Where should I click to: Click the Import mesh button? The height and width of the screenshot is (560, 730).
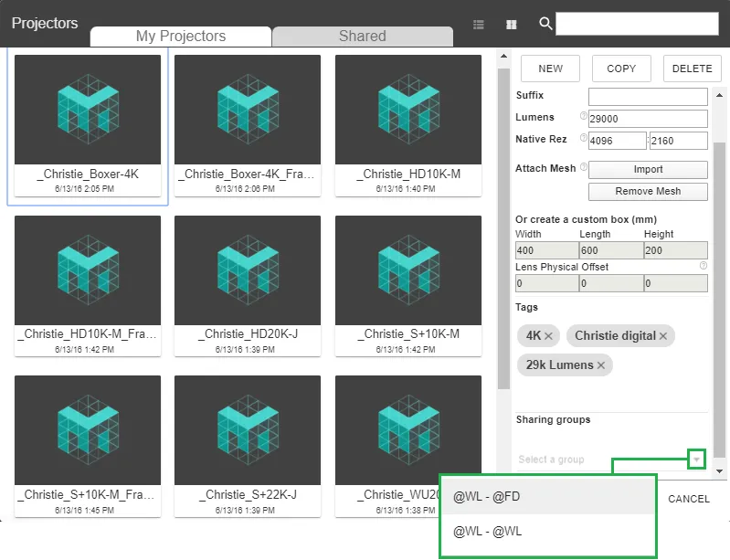point(648,170)
